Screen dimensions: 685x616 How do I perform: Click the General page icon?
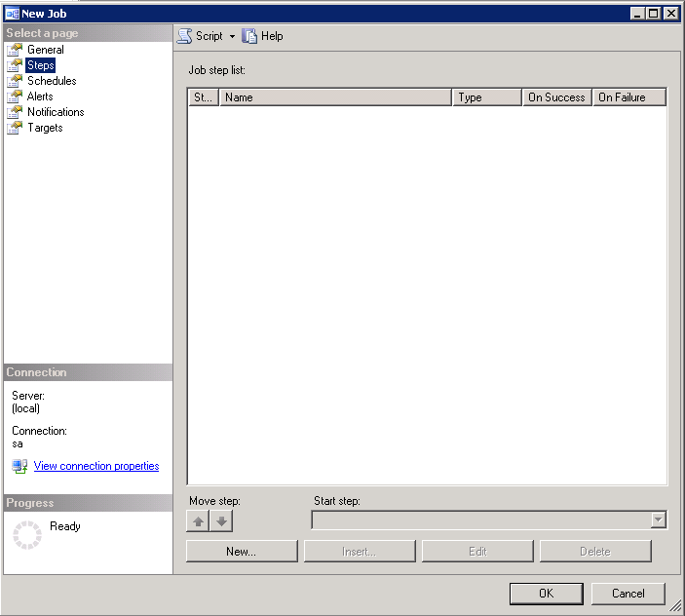(x=15, y=50)
